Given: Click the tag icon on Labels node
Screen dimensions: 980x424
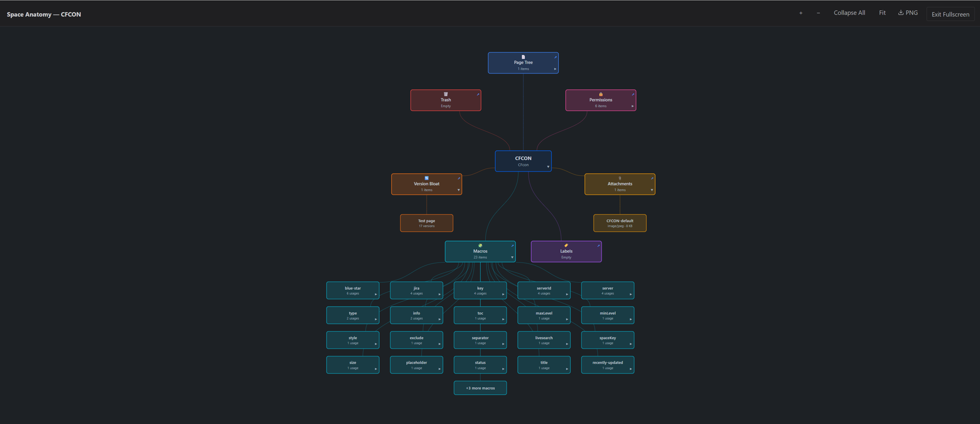Looking at the screenshot, I should [x=566, y=245].
